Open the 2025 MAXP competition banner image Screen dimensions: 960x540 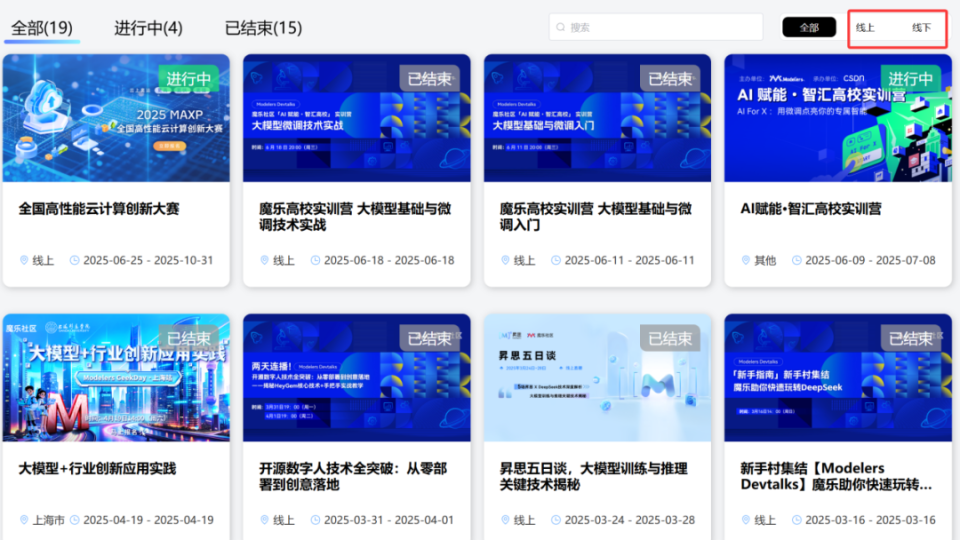point(116,118)
